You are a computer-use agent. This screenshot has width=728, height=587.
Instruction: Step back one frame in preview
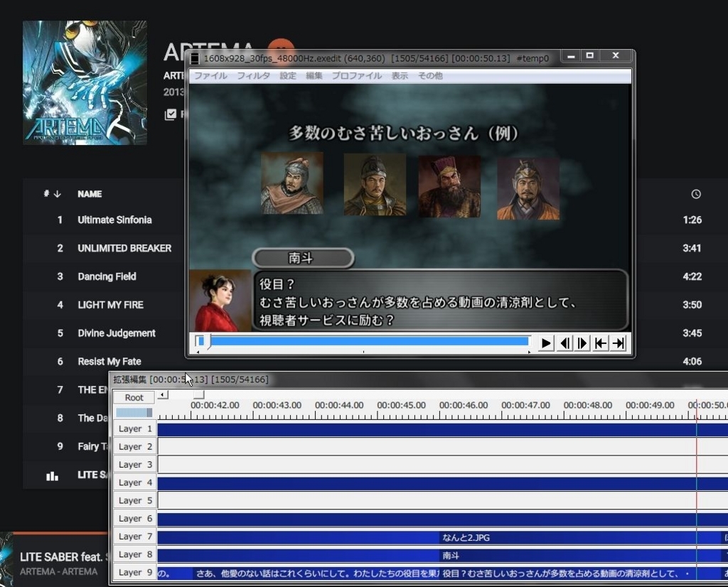564,343
